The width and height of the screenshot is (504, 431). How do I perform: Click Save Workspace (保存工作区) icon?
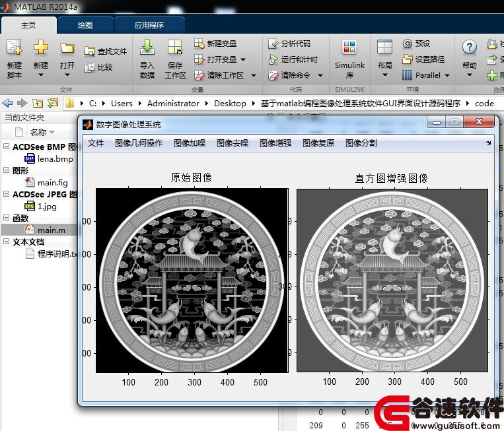(175, 48)
